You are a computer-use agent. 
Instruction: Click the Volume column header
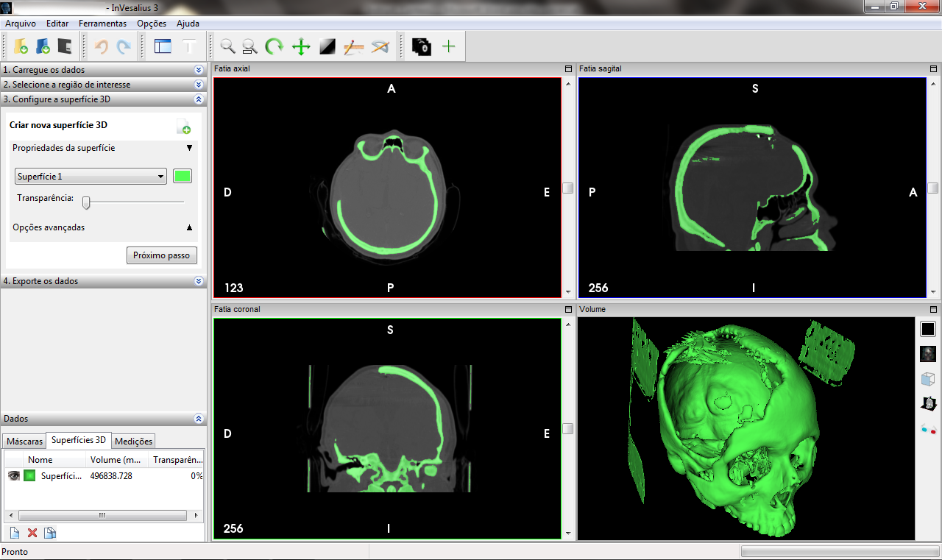tap(118, 461)
